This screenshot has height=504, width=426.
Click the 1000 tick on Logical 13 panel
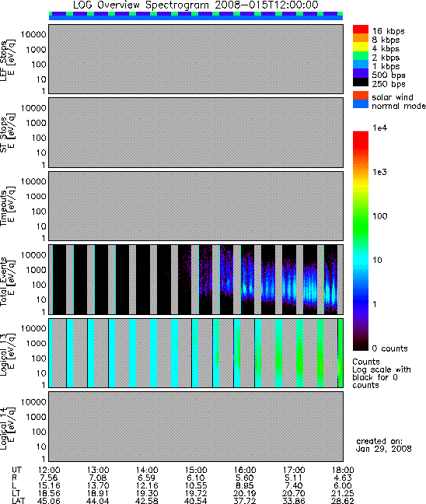pyautogui.click(x=36, y=343)
